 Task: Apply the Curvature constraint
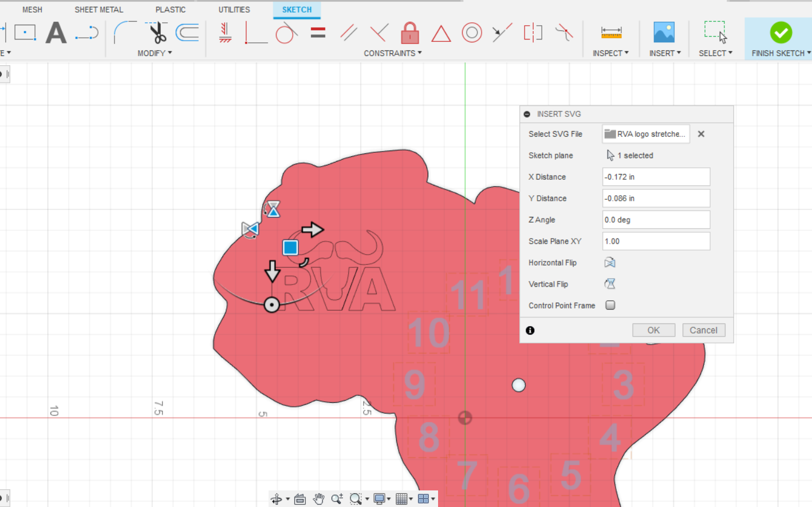coord(564,33)
